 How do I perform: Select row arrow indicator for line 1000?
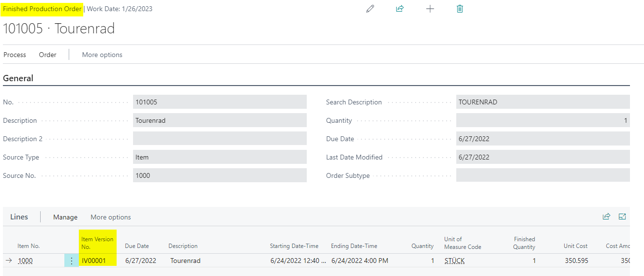coord(9,261)
